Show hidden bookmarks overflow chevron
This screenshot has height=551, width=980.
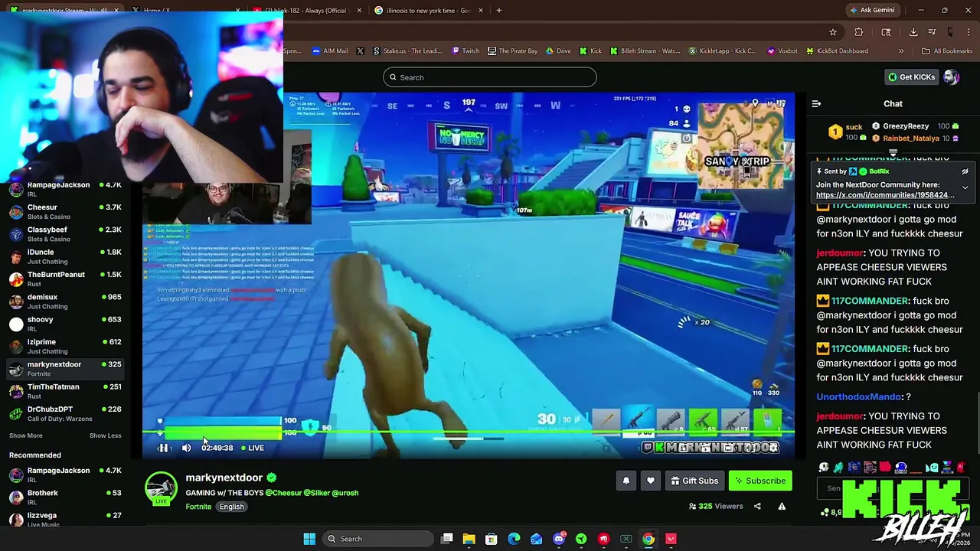click(x=901, y=51)
